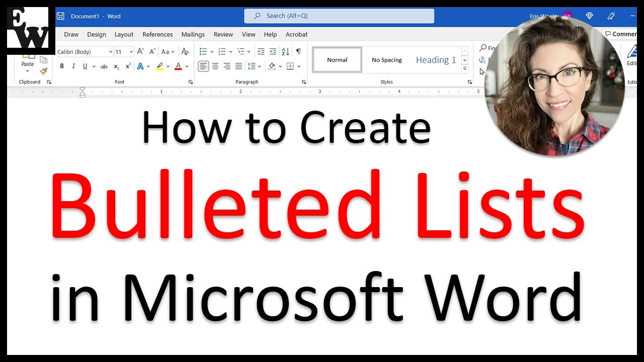
Task: Apply the No Spacing style
Action: 387,60
